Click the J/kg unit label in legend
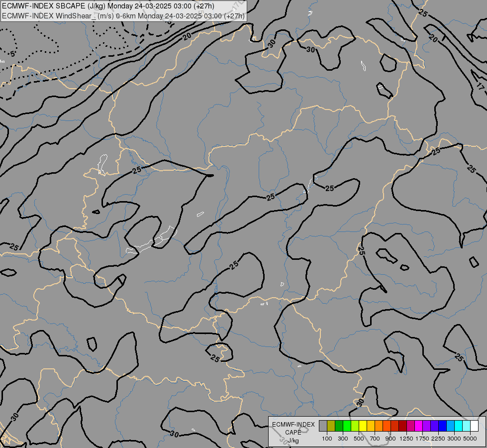 293,441
